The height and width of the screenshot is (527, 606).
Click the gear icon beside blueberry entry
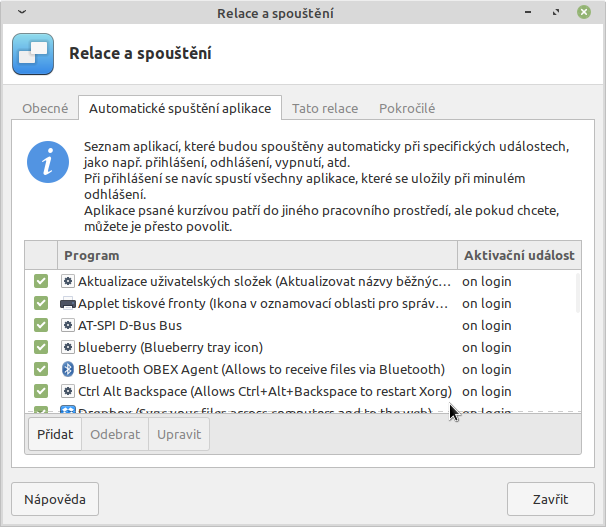(x=68, y=347)
